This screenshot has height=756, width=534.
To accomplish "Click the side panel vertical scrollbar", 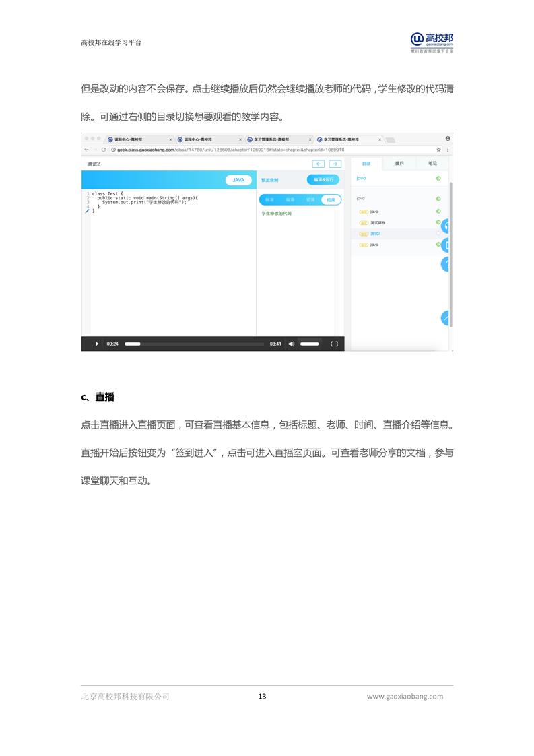I will coord(450,255).
